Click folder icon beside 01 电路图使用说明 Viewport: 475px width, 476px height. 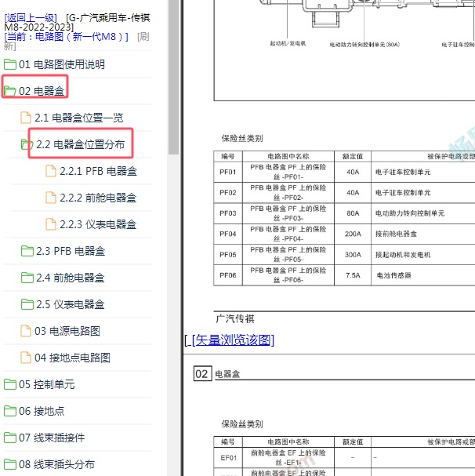coord(10,64)
